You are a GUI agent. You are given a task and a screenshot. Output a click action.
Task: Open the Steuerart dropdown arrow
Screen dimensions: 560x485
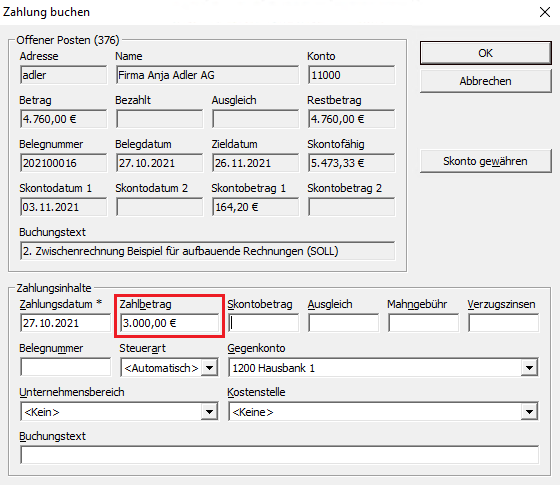[x=209, y=368]
